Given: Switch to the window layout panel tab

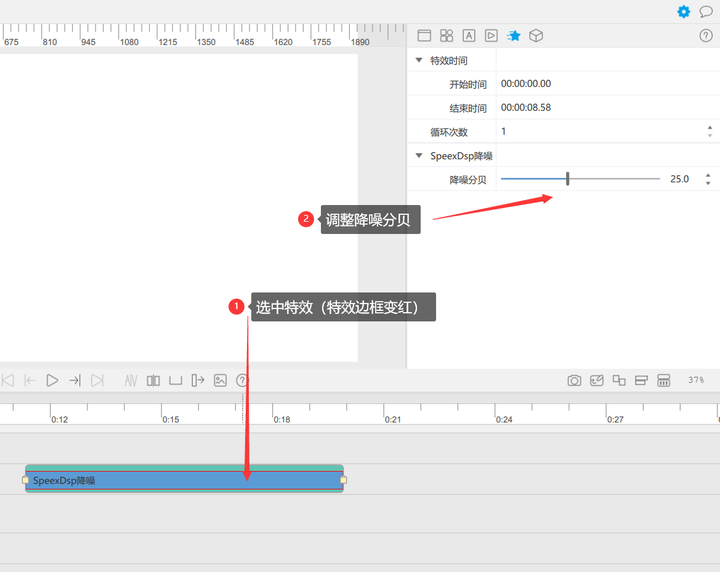Looking at the screenshot, I should [424, 35].
